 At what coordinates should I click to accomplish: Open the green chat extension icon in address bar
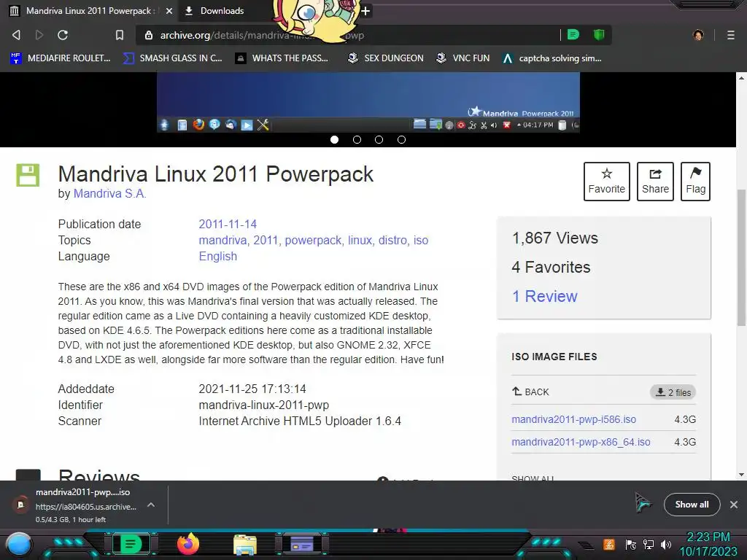coord(573,34)
